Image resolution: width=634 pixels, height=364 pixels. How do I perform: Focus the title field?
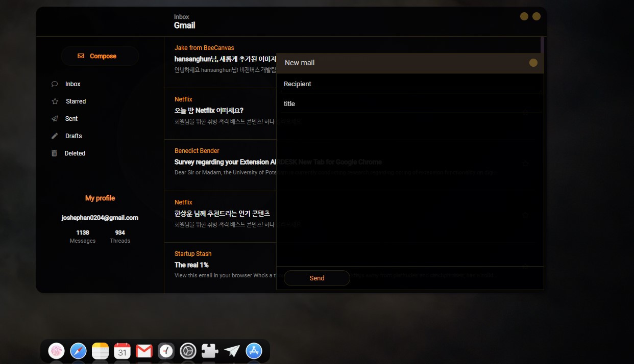pos(411,103)
